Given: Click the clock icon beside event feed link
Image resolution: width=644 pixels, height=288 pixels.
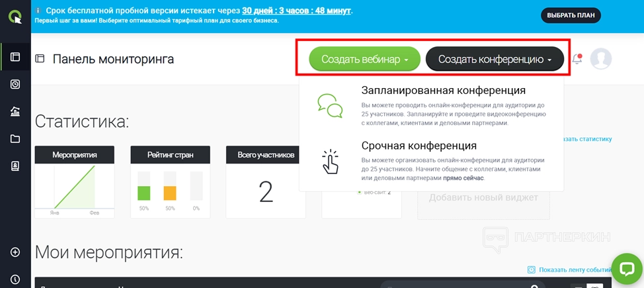Looking at the screenshot, I should coord(532,270).
